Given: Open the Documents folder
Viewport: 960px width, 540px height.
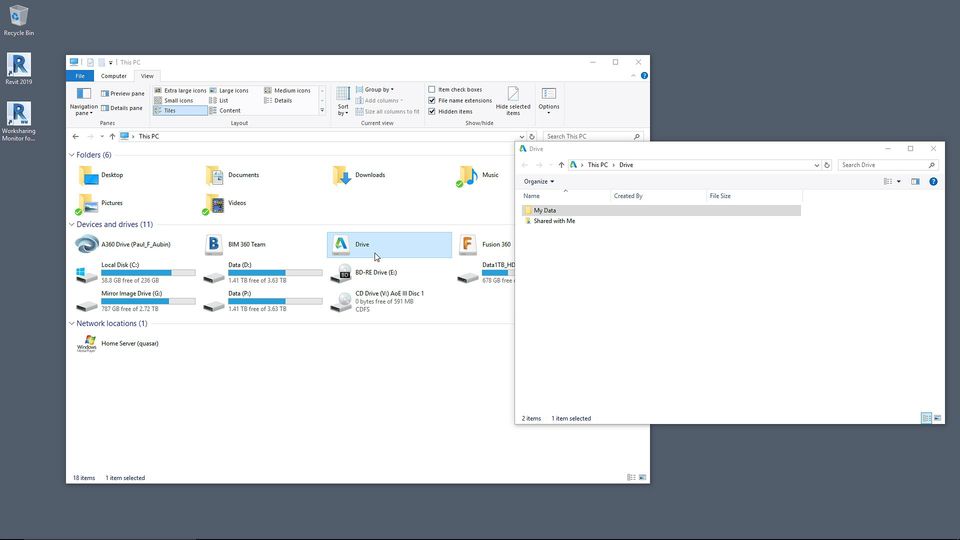Looking at the screenshot, I should pyautogui.click(x=232, y=175).
